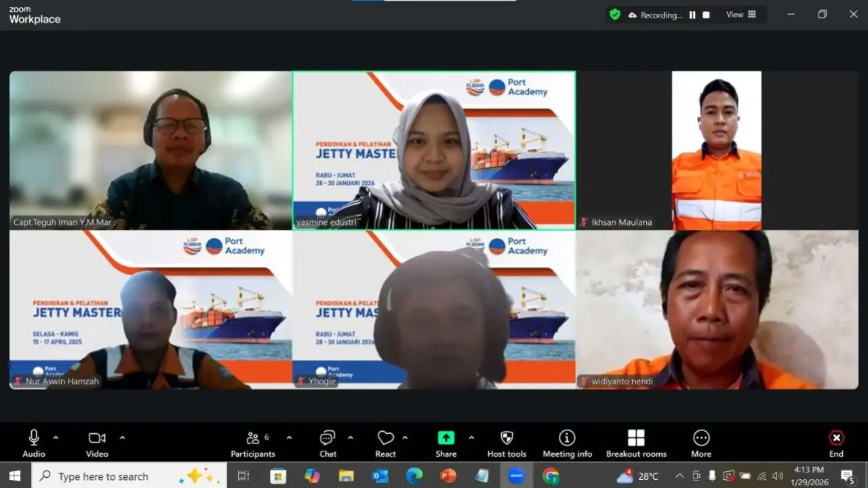Open Microsoft Edge from taskbar
Viewport: 868px width, 488px height.
click(x=414, y=476)
